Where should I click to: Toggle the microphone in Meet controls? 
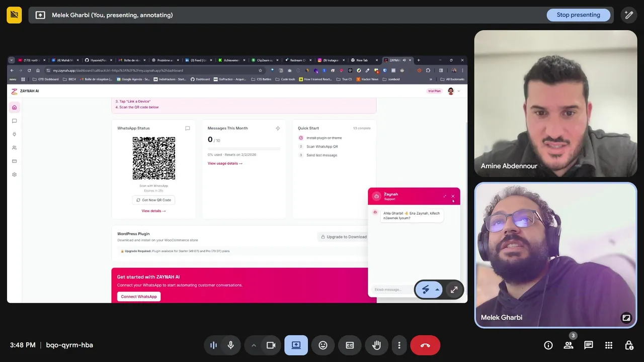click(x=230, y=345)
